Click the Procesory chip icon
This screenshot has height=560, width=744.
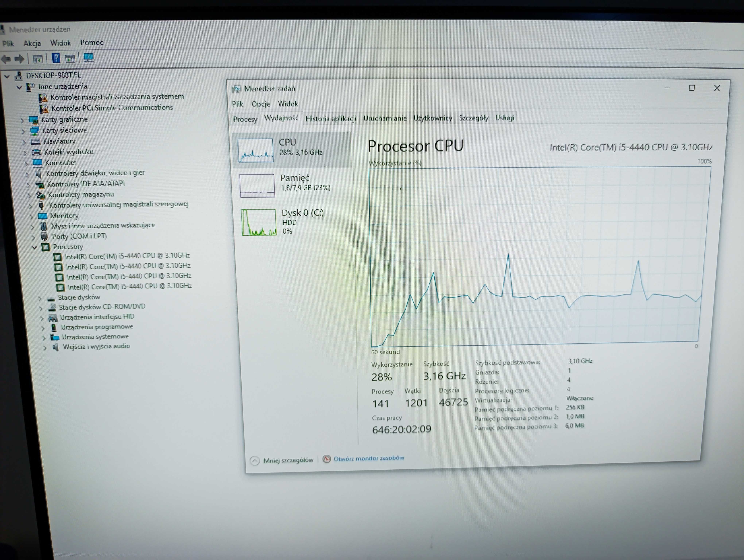[x=45, y=247]
